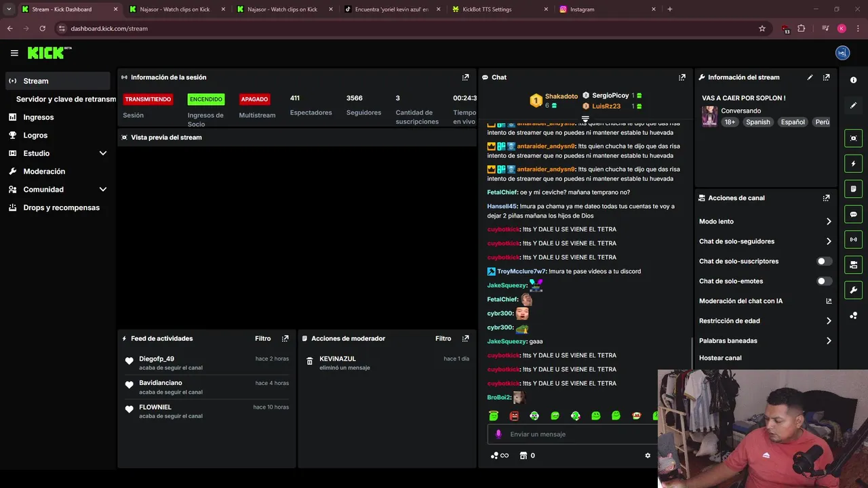Click the Spanish tag
The height and width of the screenshot is (488, 868).
(758, 122)
